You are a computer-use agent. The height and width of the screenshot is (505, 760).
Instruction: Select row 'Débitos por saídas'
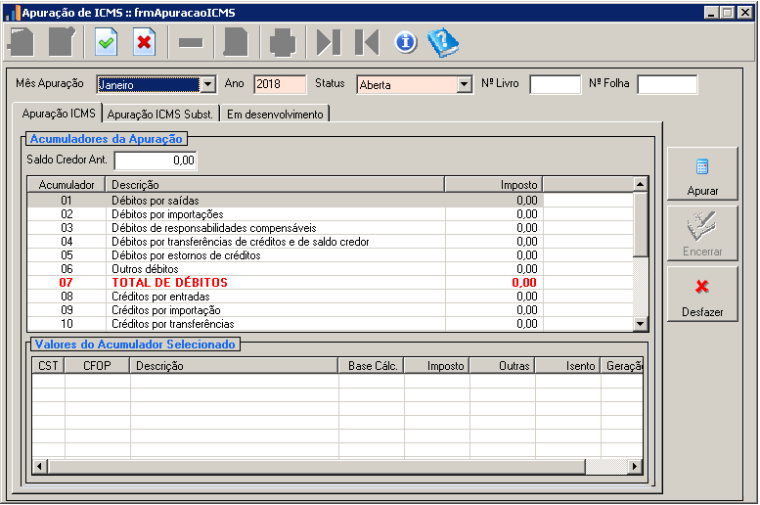[330, 200]
